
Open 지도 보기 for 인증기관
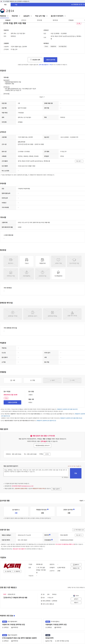pos(79,535)
